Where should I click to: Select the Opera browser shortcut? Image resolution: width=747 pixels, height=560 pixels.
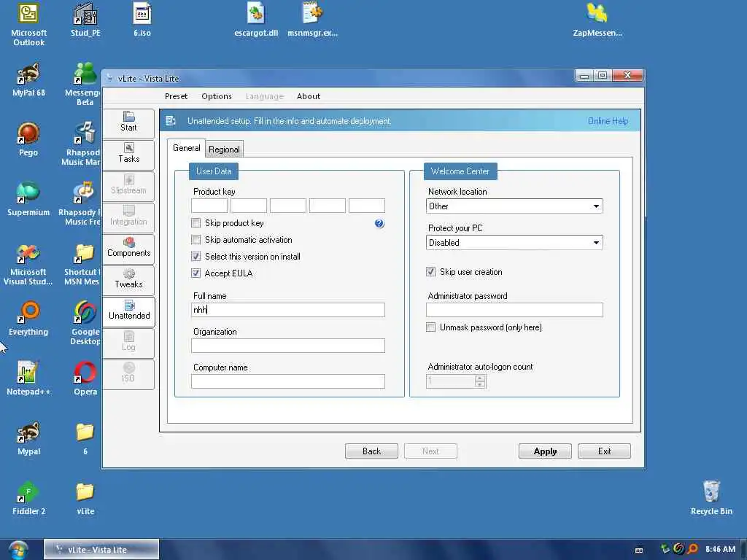(85, 379)
